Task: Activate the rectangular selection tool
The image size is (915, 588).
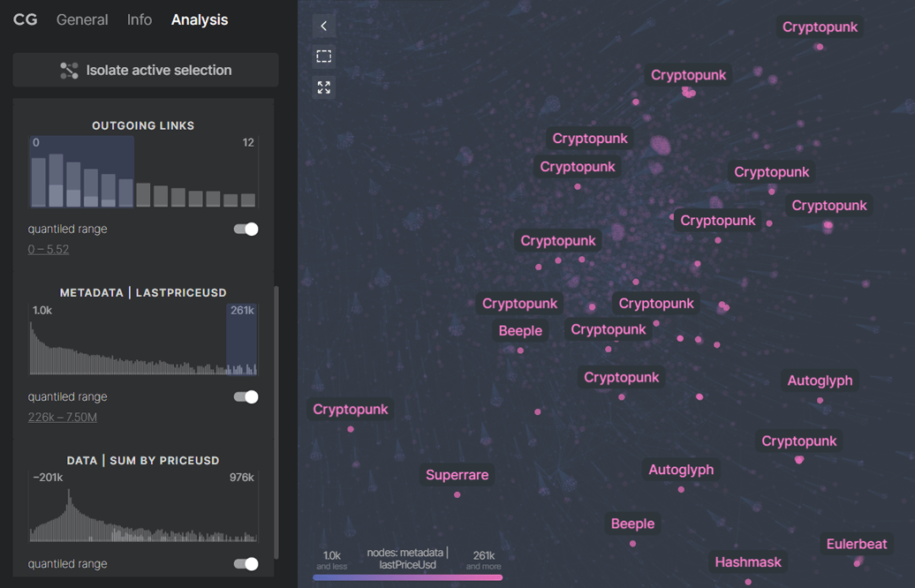Action: 324,57
